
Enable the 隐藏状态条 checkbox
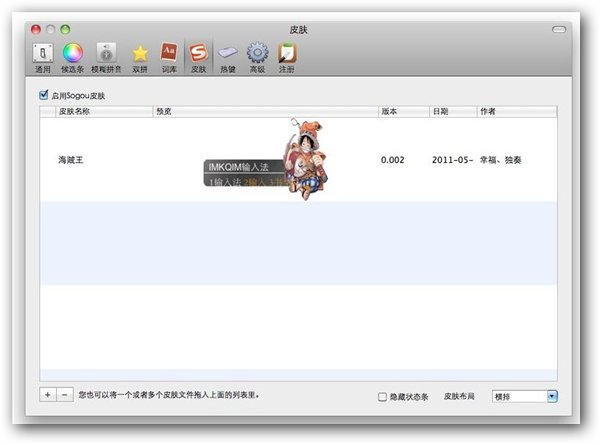pyautogui.click(x=382, y=397)
